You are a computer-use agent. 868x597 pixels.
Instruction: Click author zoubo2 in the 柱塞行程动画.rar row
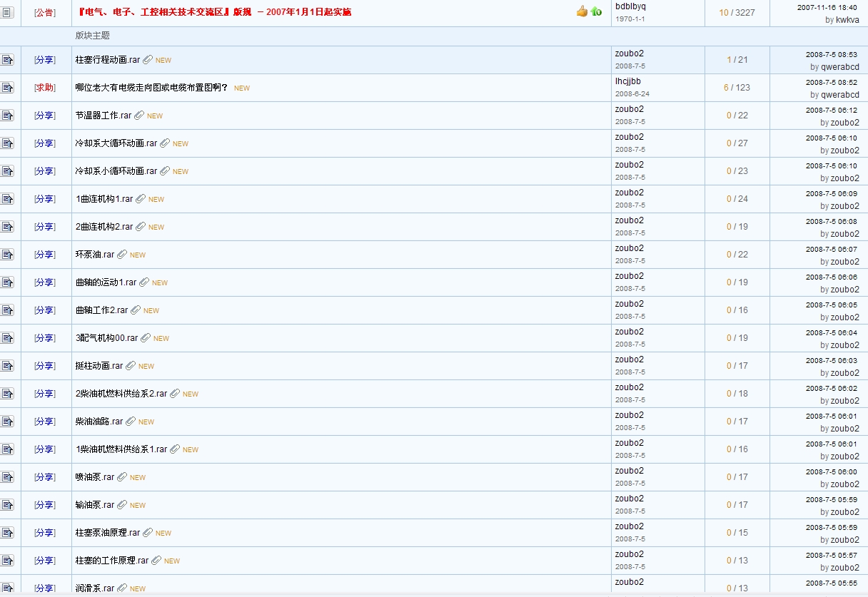pyautogui.click(x=630, y=53)
